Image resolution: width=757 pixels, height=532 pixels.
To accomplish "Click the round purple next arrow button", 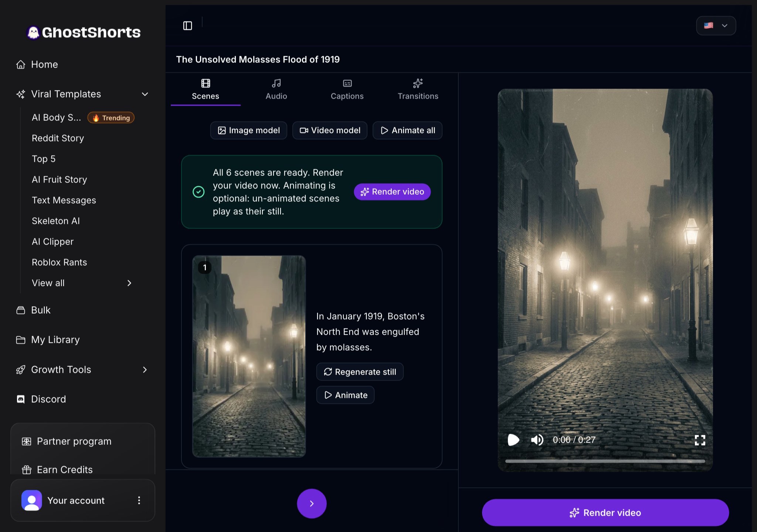I will 312,503.
